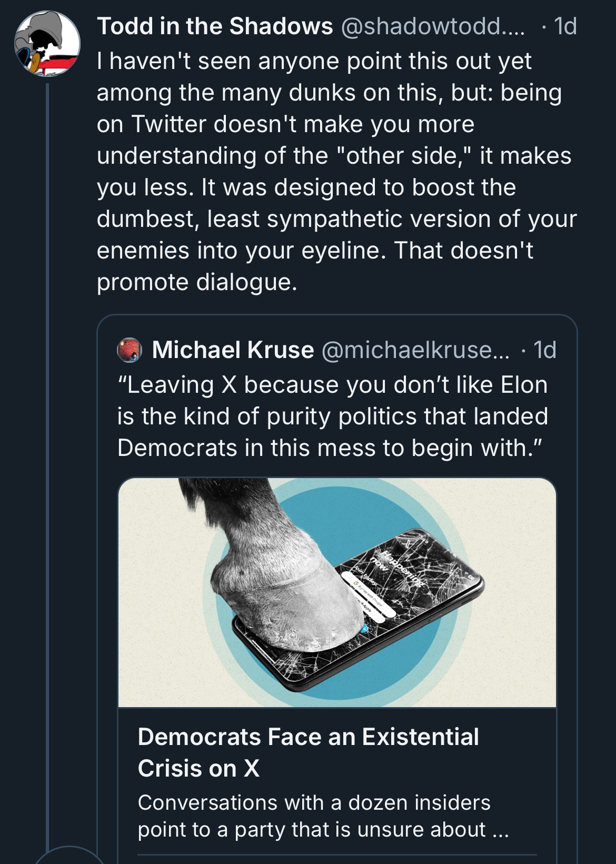Open the quoted "Leaving X because" post text
Screen dimensions: 616x864
(333, 416)
